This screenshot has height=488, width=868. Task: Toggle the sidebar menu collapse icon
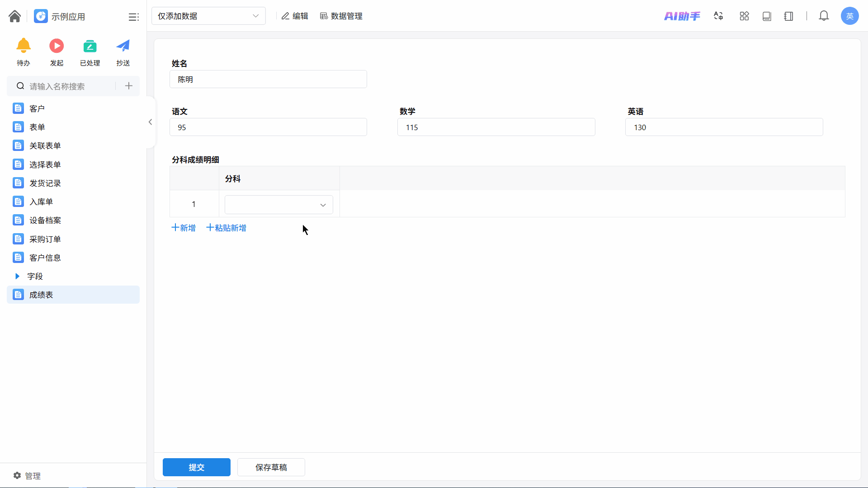(133, 17)
